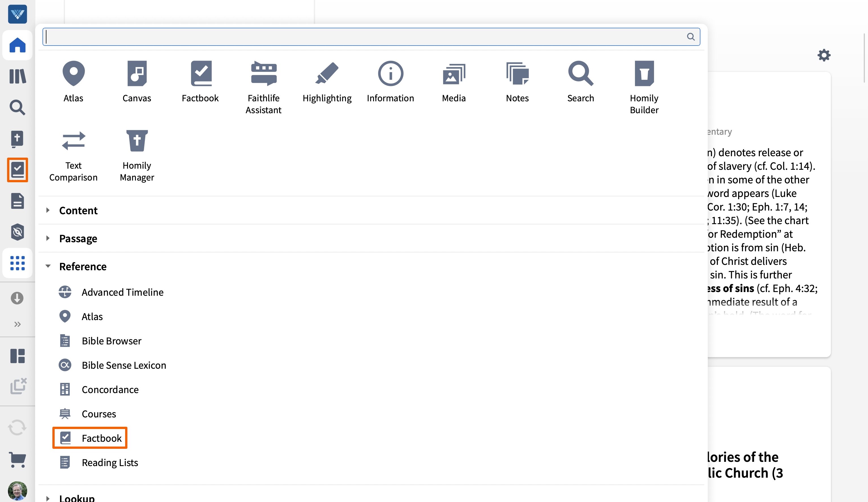Expand the Passage section
The width and height of the screenshot is (868, 502).
(78, 238)
